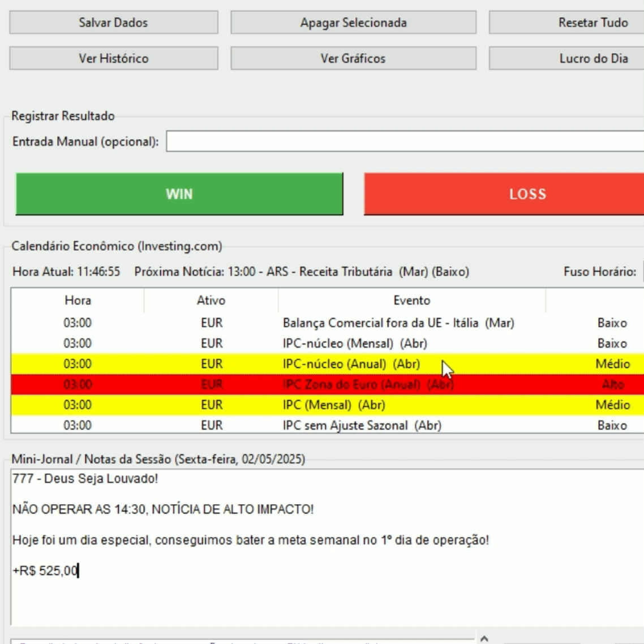The image size is (644, 644).
Task: Focus the Entrada Manual input field
Action: coord(405,141)
